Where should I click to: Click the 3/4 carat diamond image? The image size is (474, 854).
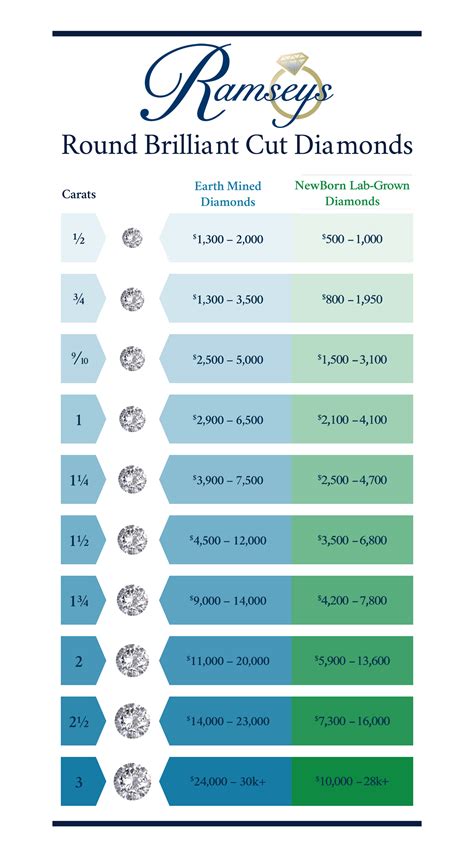click(x=132, y=300)
